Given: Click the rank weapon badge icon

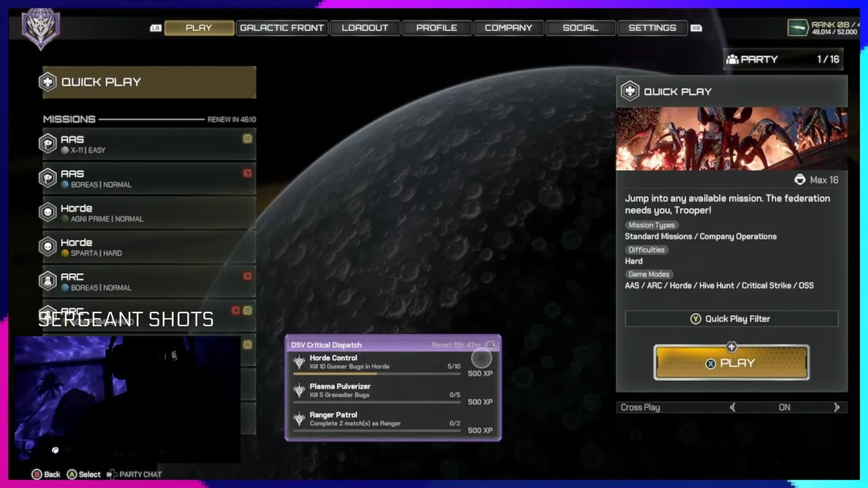Looking at the screenshot, I should pyautogui.click(x=797, y=28).
